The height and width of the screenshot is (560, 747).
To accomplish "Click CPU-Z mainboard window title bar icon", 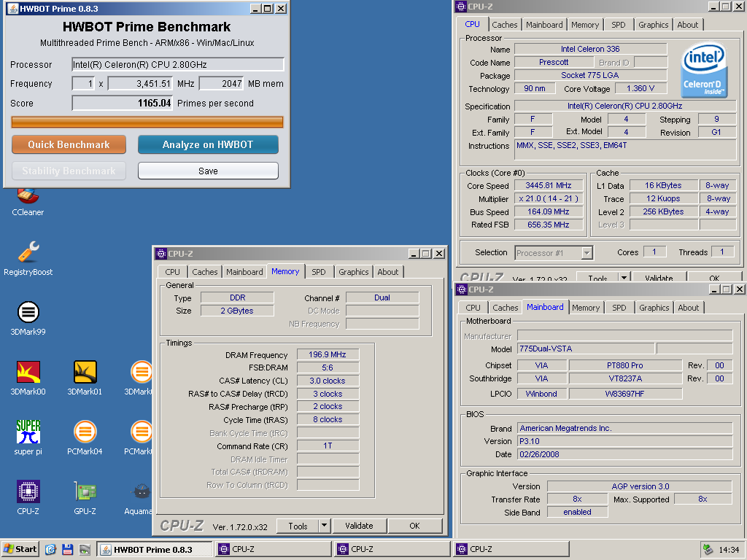I will point(462,289).
